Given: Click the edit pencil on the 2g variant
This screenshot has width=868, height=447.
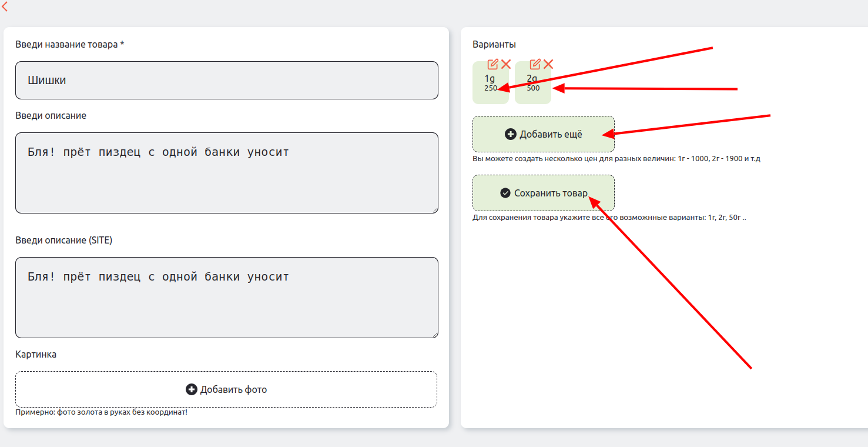Looking at the screenshot, I should coord(535,64).
